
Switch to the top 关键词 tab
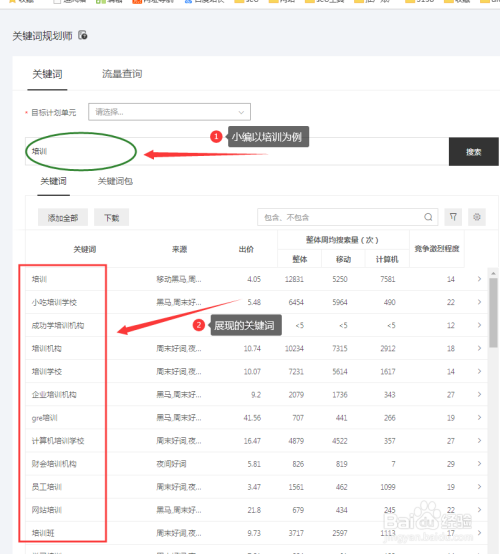(47, 74)
